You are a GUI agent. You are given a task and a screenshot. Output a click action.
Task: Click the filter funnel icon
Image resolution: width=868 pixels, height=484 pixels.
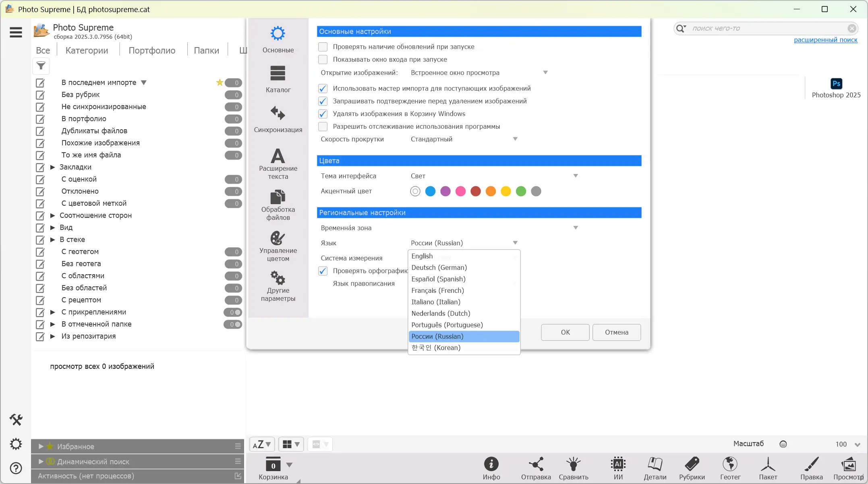pos(41,66)
